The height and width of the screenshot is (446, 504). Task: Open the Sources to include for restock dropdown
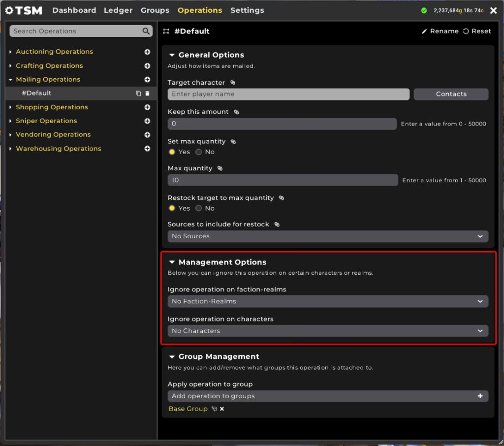click(328, 236)
